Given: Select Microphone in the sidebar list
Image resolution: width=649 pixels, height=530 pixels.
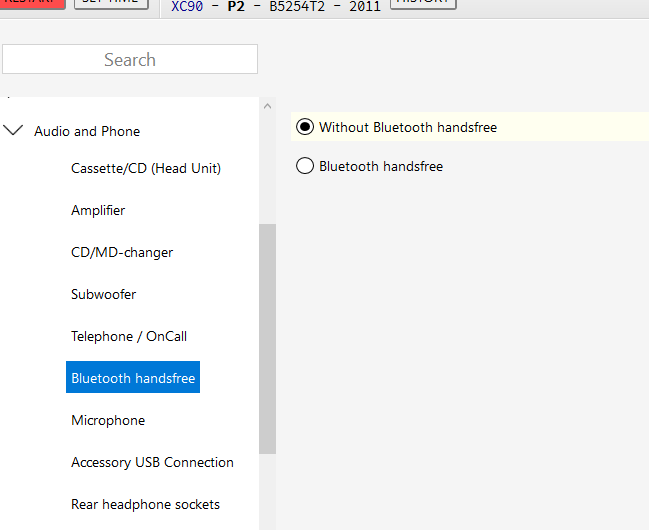Looking at the screenshot, I should pos(108,420).
